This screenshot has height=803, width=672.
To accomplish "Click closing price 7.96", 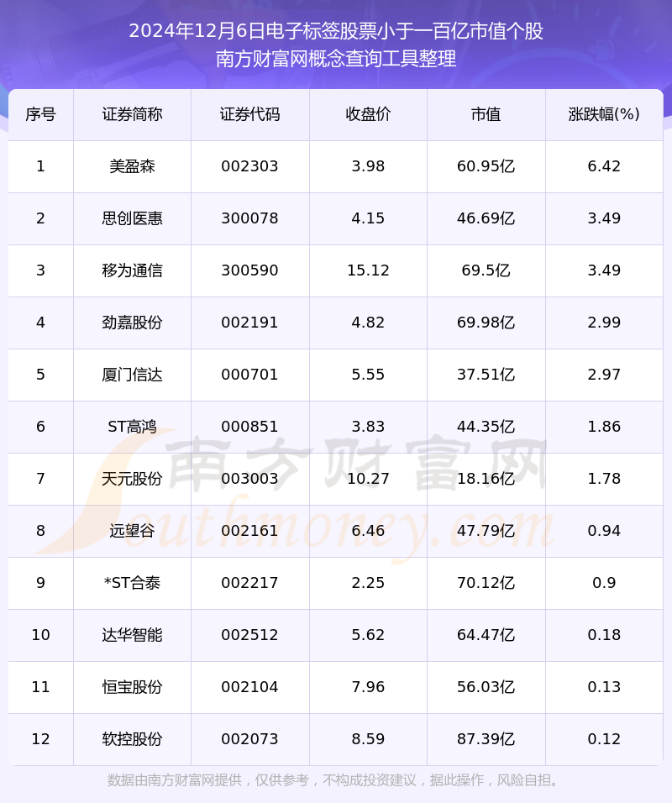I will click(368, 687).
